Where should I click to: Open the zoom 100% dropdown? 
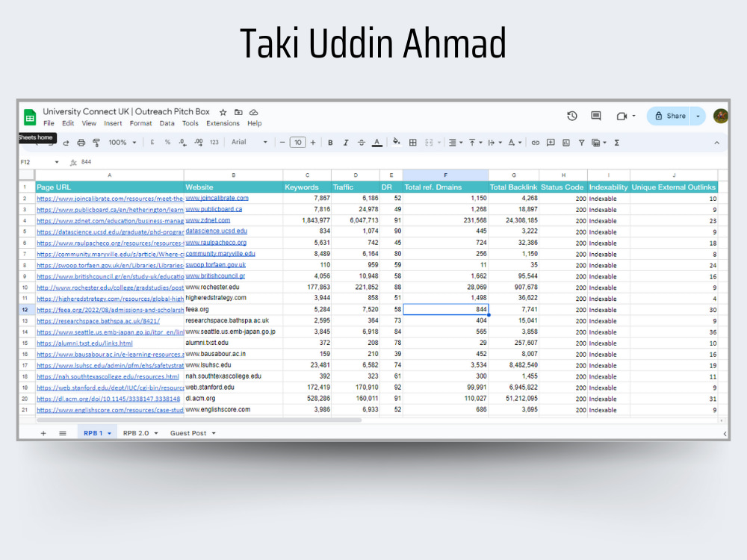pos(123,143)
